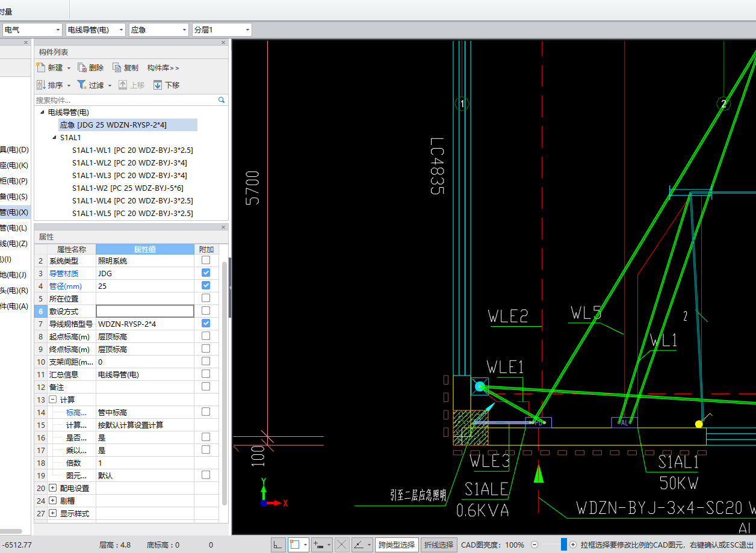
Task: Click the 标高 property name link
Action: pos(76,412)
